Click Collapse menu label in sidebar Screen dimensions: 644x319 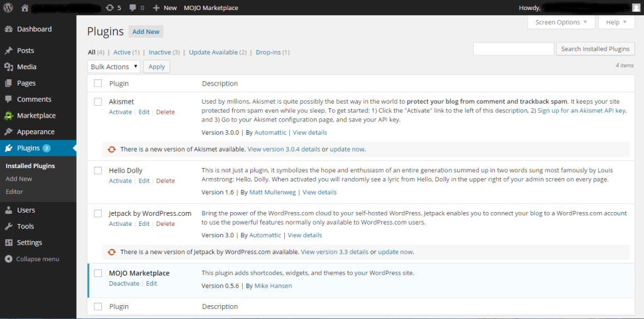(37, 259)
